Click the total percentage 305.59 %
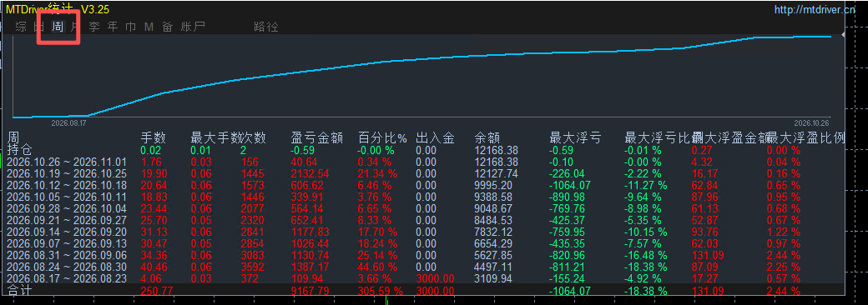The image size is (868, 305). (x=381, y=291)
